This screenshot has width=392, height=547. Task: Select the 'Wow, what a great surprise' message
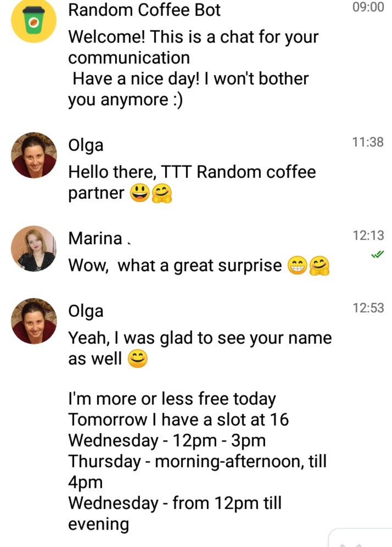click(x=199, y=266)
